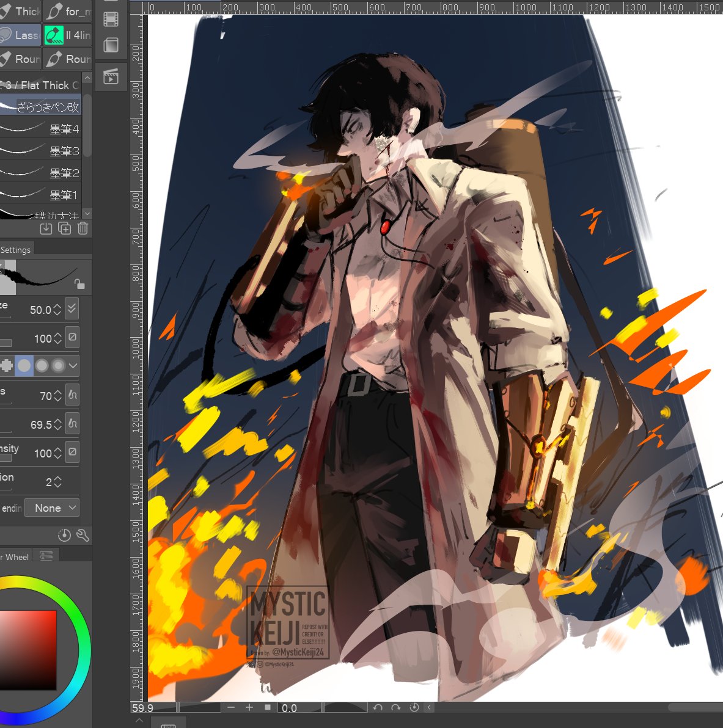The height and width of the screenshot is (728, 723).
Task: Expand the anti-aliasing options dropdown arrow
Action: click(73, 366)
